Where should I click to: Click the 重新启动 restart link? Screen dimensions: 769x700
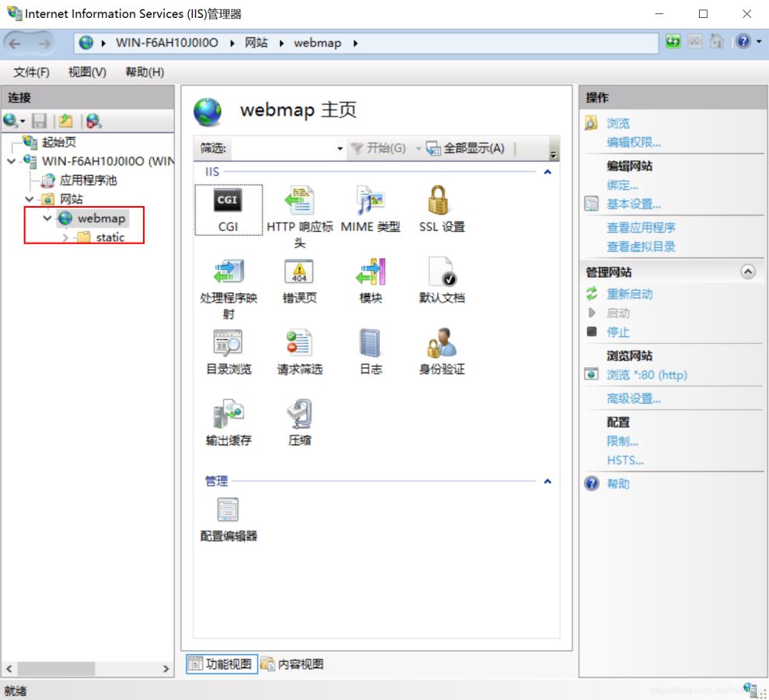click(x=629, y=294)
